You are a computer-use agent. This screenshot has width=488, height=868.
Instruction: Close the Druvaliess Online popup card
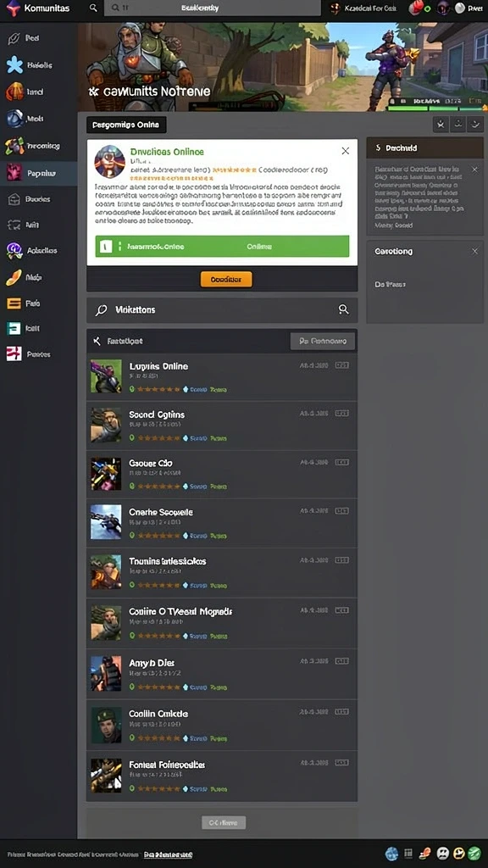click(x=346, y=151)
